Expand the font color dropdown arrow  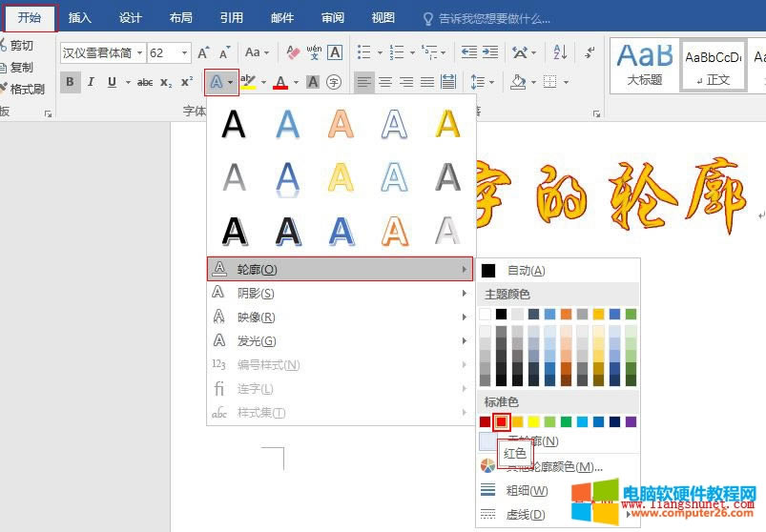(x=296, y=83)
